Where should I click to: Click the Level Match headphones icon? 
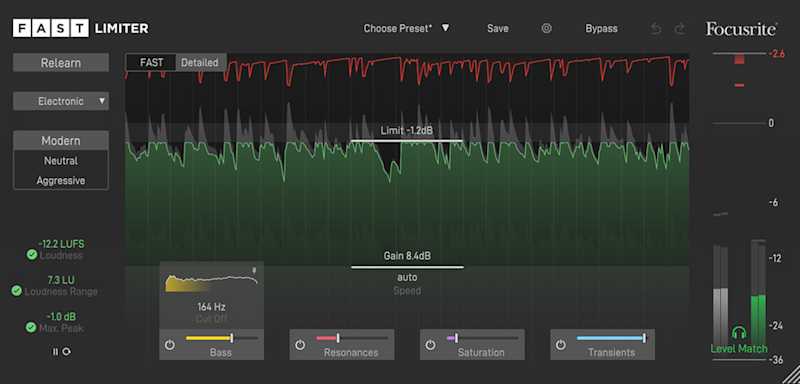coord(739,334)
